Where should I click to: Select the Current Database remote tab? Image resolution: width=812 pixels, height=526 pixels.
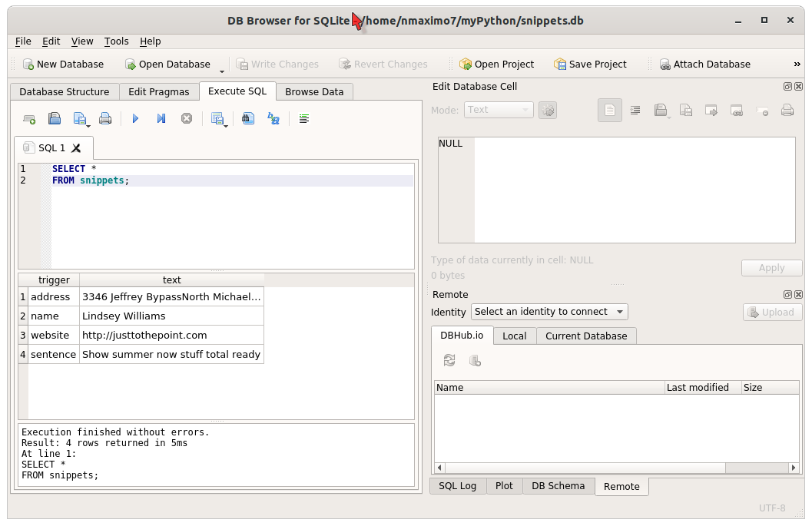coord(585,336)
